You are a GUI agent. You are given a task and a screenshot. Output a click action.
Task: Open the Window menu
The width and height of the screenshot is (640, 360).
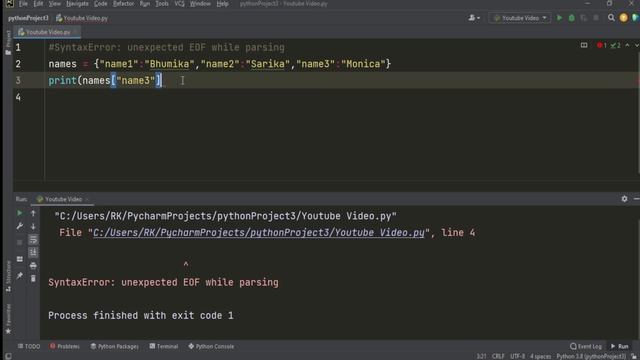(200, 4)
